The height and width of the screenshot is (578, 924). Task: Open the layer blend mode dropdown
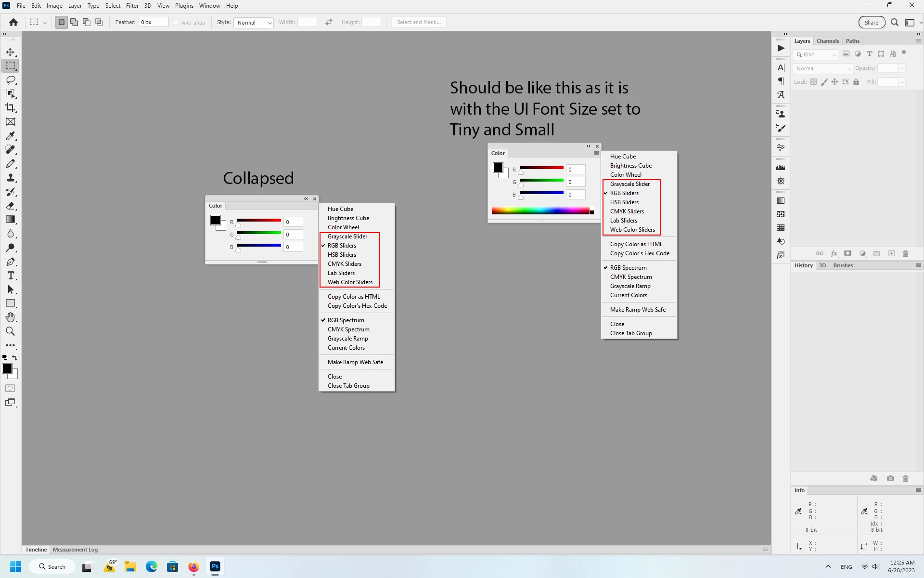(822, 68)
